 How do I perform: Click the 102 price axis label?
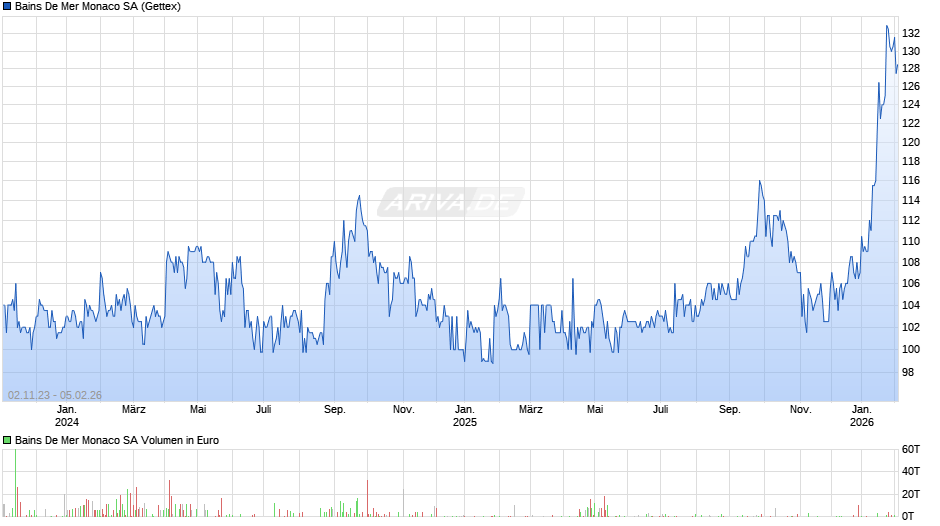click(911, 327)
